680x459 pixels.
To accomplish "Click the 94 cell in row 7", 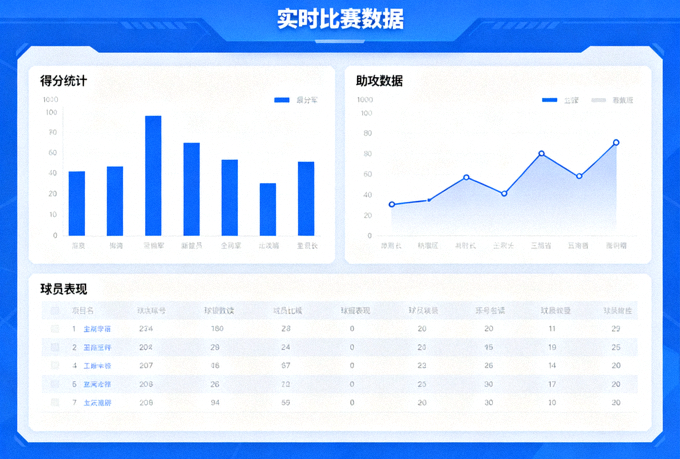I will tap(215, 403).
